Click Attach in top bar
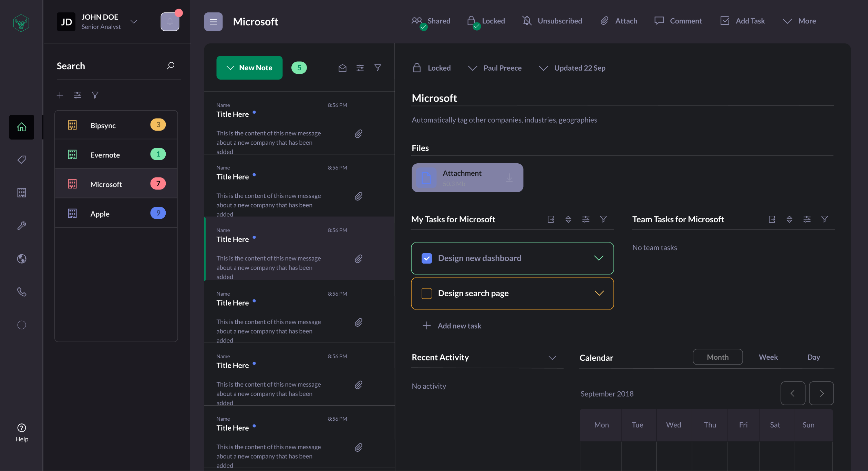The height and width of the screenshot is (471, 868). pyautogui.click(x=619, y=21)
